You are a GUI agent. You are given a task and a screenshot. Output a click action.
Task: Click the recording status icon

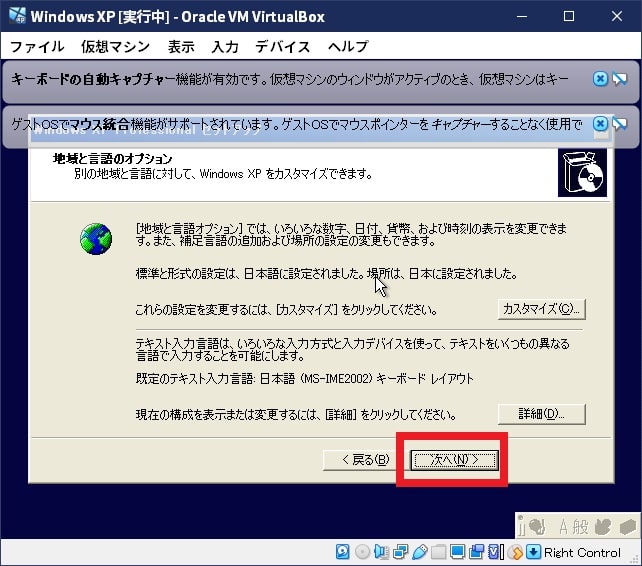pyautogui.click(x=476, y=552)
